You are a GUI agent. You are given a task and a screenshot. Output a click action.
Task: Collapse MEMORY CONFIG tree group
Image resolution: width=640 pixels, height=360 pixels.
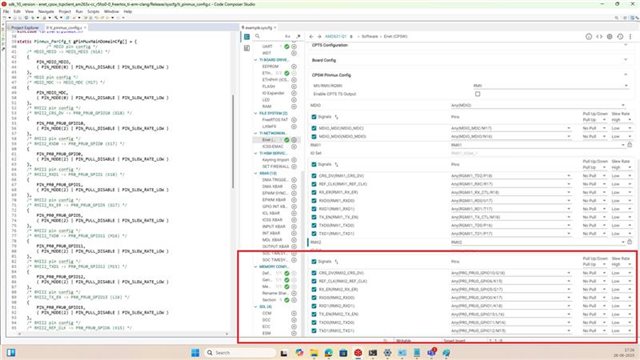[256, 267]
